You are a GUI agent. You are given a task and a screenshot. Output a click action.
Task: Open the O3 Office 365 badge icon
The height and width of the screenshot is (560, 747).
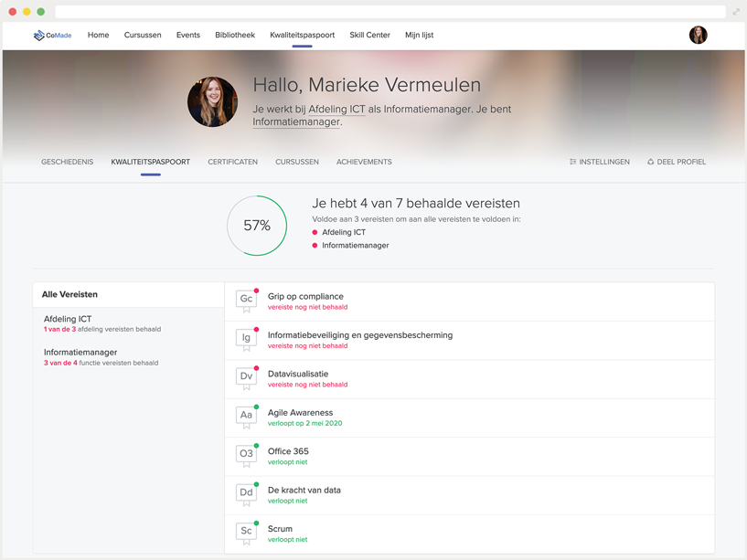tap(246, 454)
